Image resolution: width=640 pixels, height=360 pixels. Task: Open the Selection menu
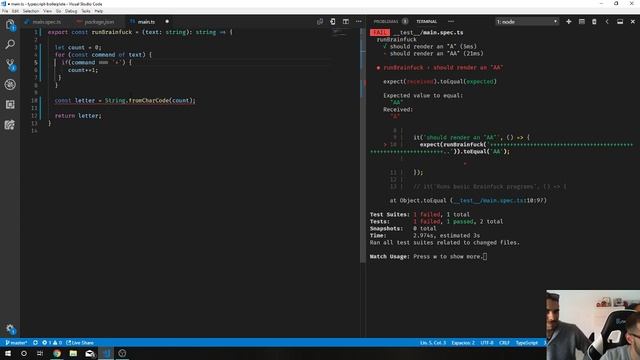tap(31, 11)
